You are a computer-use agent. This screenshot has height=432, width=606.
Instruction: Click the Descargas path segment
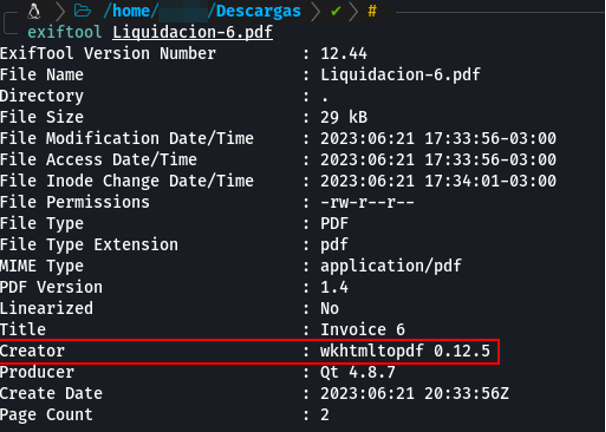coord(256,11)
